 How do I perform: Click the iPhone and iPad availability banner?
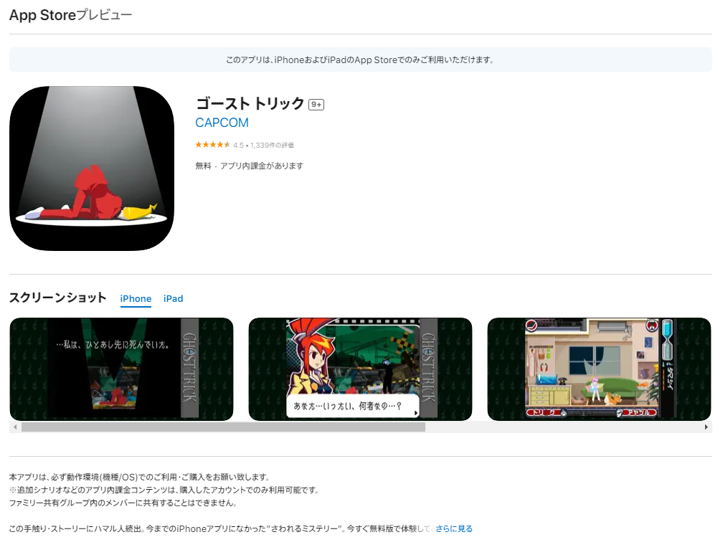[360, 60]
